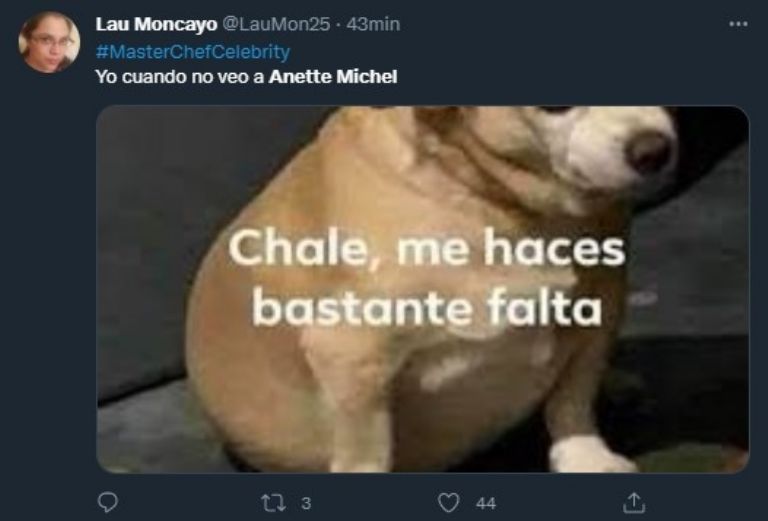Click the caption Chale, me haces
The image size is (768, 521).
click(x=427, y=248)
